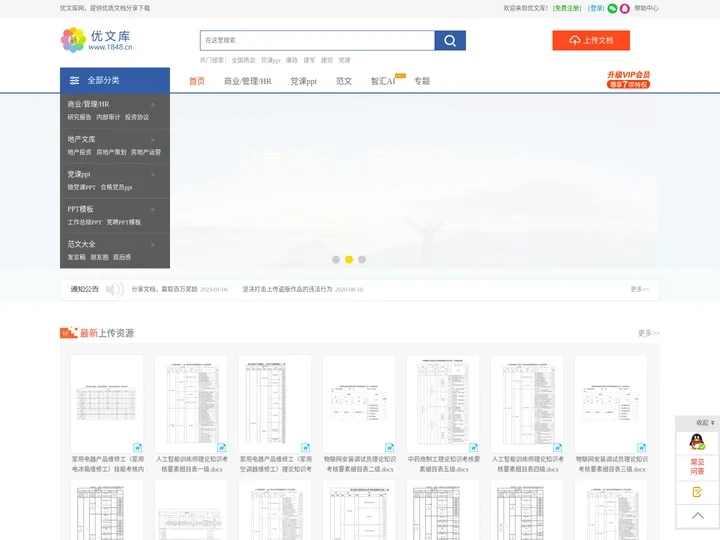The width and height of the screenshot is (720, 540).
Task: Open notice 坚决打击上传盗版作品的违法行为
Action: tap(287, 289)
